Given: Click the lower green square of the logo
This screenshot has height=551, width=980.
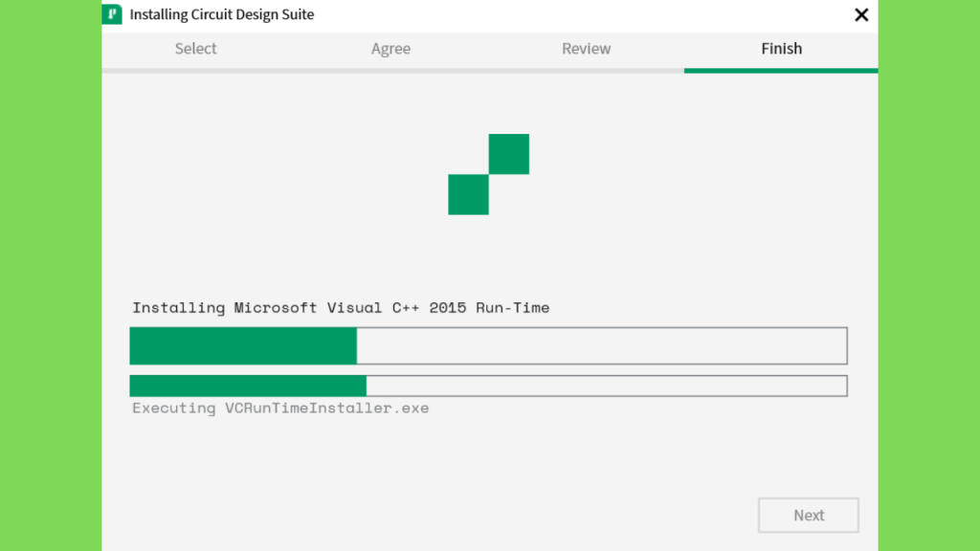Looking at the screenshot, I should point(468,194).
